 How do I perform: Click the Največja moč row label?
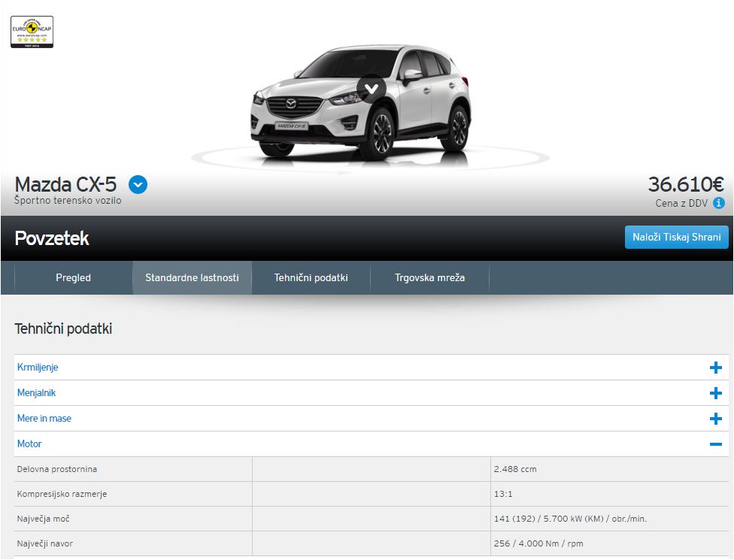[x=43, y=519]
